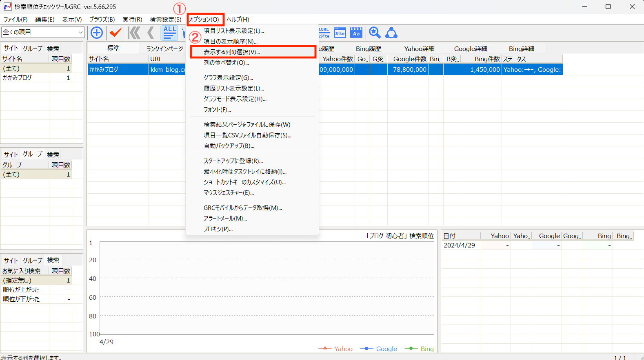
Task: Select the かかみブログ row in site list
Action: pyautogui.click(x=36, y=77)
